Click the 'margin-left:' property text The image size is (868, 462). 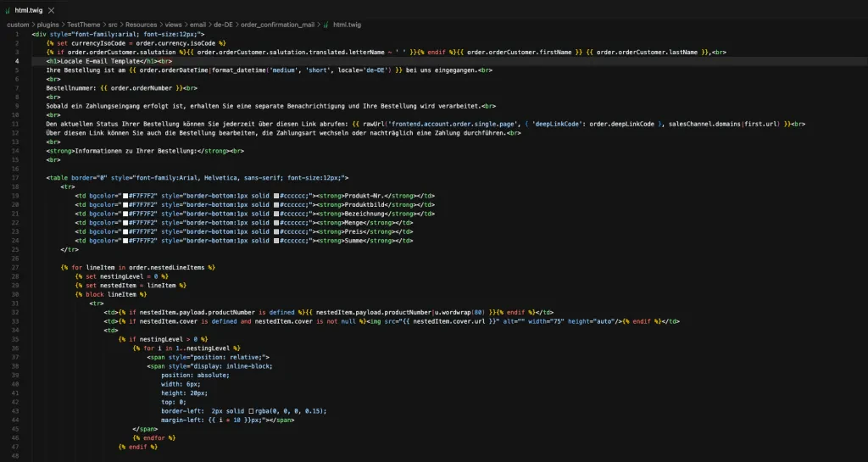[x=183, y=420]
